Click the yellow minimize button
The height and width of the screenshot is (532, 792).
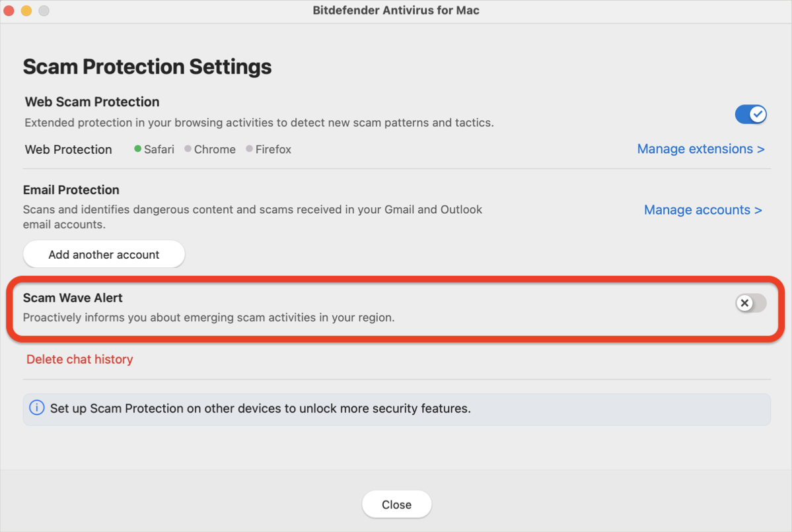(x=26, y=11)
